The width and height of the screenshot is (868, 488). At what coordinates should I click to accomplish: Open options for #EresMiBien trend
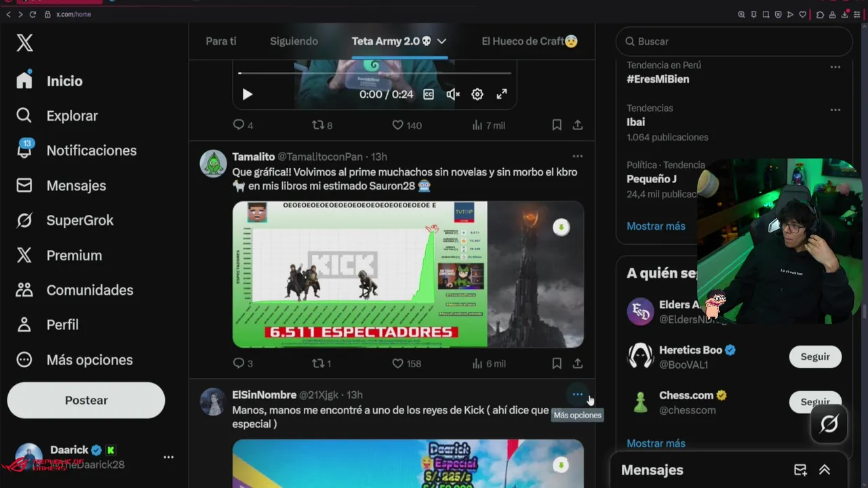point(835,67)
